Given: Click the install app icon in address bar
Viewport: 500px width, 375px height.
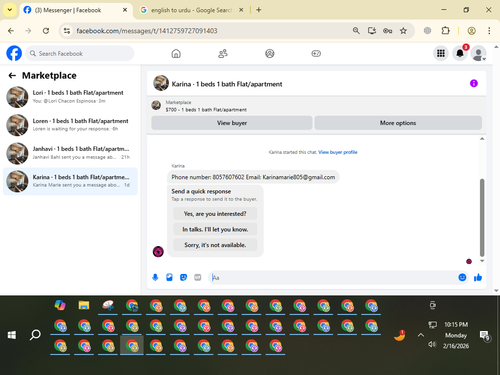Looking at the screenshot, I should [x=372, y=31].
